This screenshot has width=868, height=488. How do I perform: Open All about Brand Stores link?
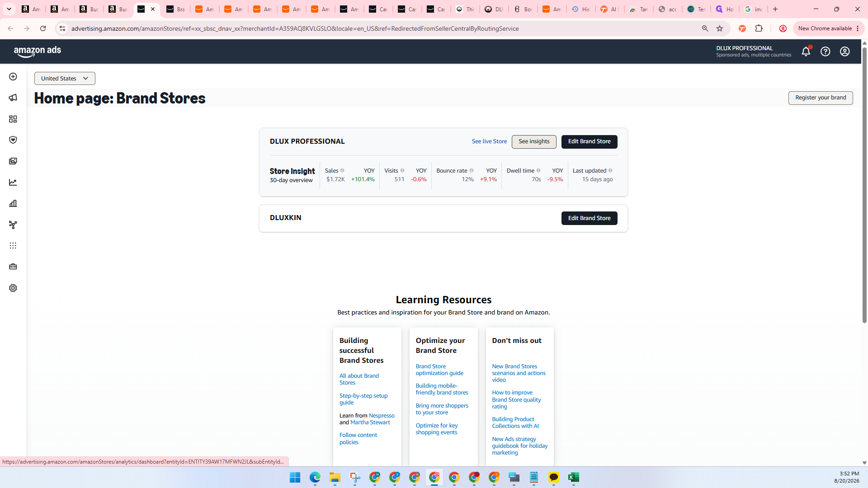point(359,379)
